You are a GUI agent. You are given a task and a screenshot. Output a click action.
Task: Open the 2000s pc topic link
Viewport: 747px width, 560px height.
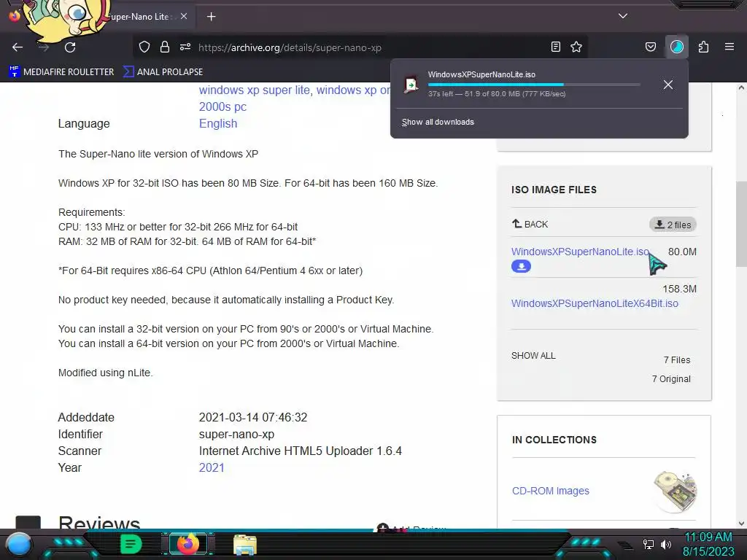click(222, 106)
